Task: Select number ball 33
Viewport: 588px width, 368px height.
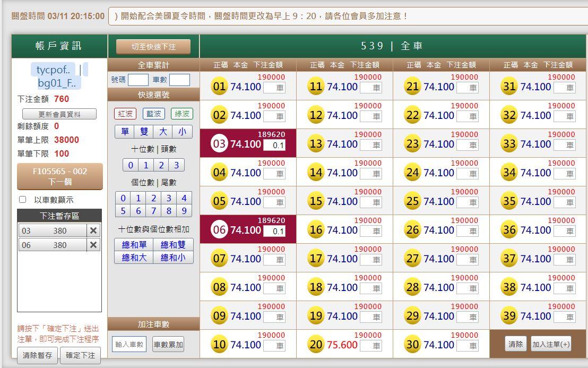Action: [x=509, y=144]
